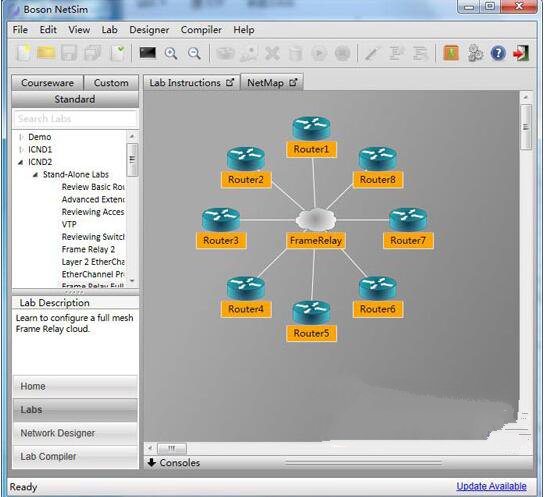Select the Router8 device icon

pyautogui.click(x=377, y=158)
